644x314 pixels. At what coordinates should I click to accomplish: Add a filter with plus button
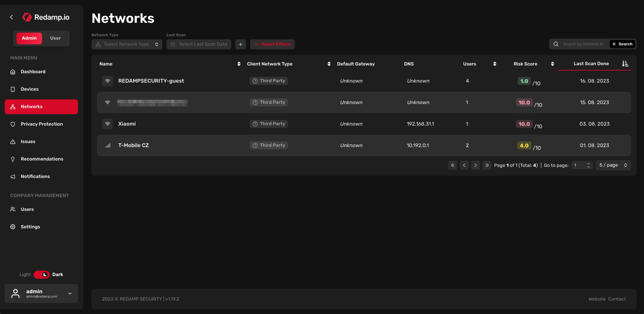[x=241, y=44]
